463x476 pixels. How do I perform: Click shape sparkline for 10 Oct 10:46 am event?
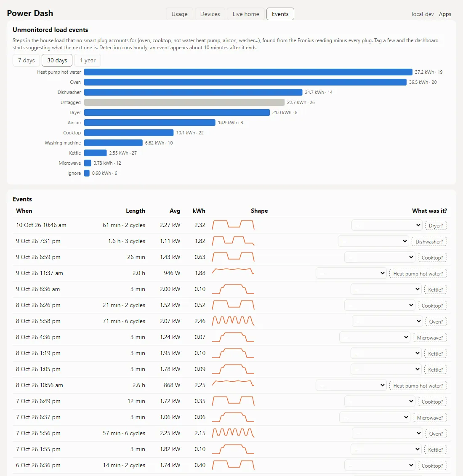tap(233, 225)
